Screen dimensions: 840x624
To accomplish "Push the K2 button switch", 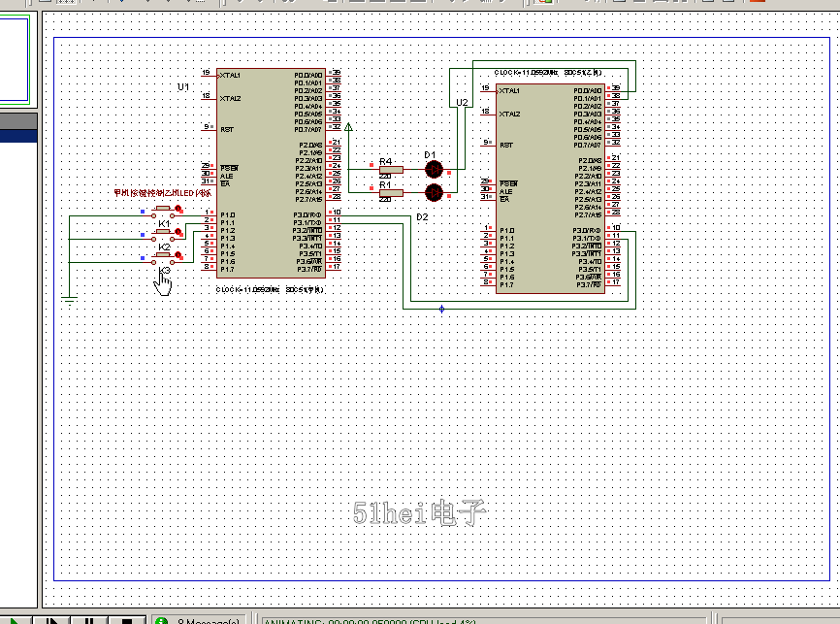I will pos(162,234).
